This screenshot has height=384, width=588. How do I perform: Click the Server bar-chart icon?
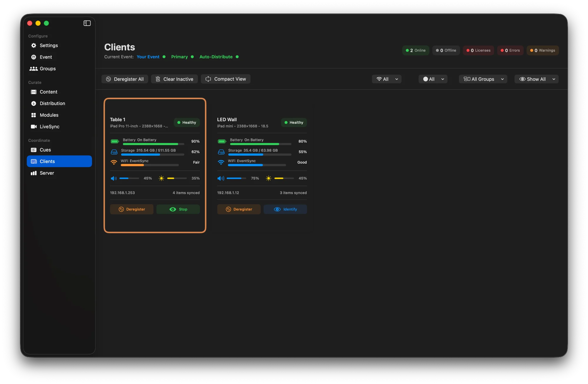pos(34,173)
